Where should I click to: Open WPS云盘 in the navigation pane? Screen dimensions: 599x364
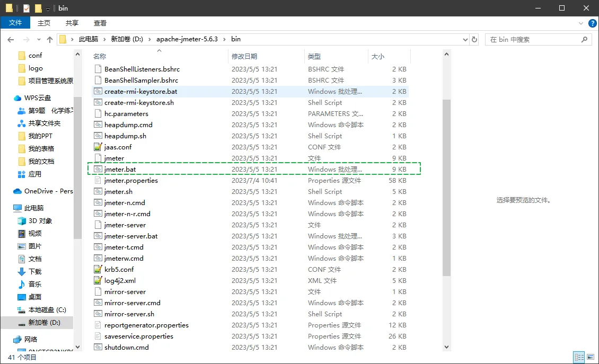click(38, 98)
